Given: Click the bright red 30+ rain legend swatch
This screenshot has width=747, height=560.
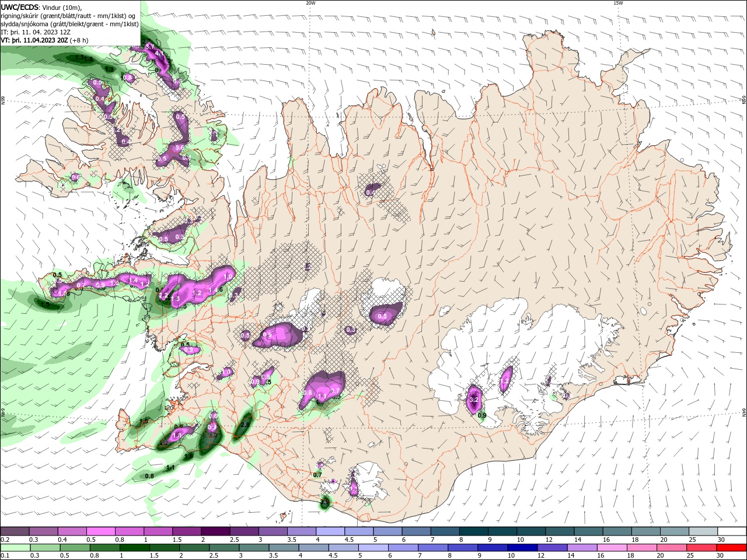Looking at the screenshot, I should 731,548.
